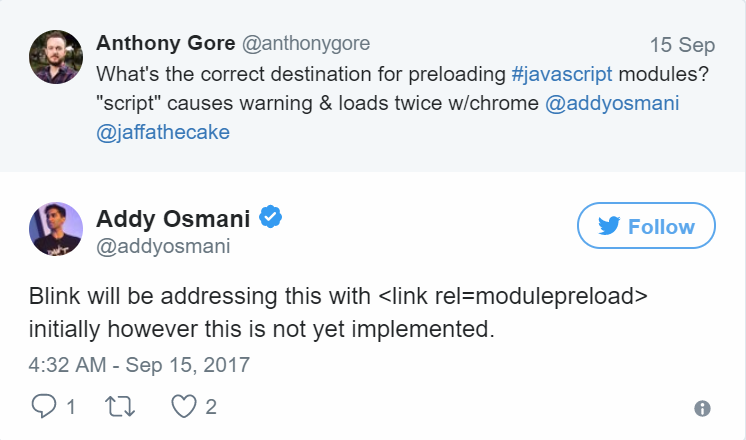746x440 pixels.
Task: Open the 4:32 AM - Sep 15, 2017 timestamp
Action: coord(139,364)
